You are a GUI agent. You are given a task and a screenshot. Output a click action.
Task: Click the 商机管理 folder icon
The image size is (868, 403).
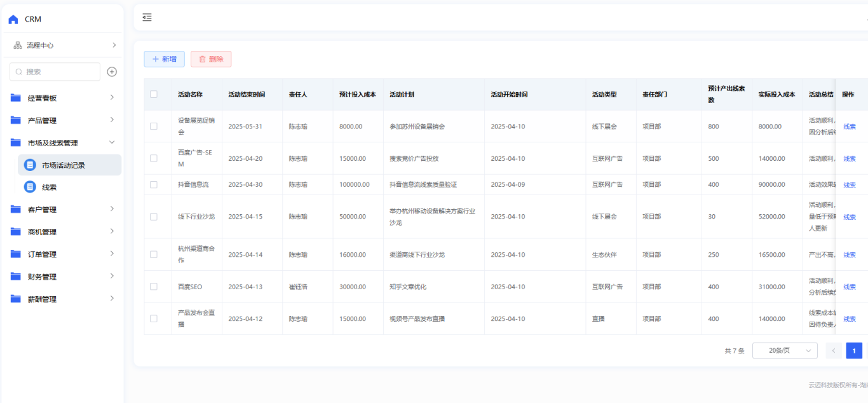pyautogui.click(x=16, y=231)
